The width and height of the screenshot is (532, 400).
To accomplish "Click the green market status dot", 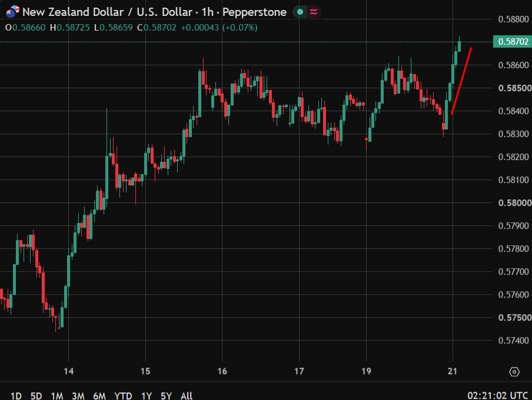I will coord(300,12).
